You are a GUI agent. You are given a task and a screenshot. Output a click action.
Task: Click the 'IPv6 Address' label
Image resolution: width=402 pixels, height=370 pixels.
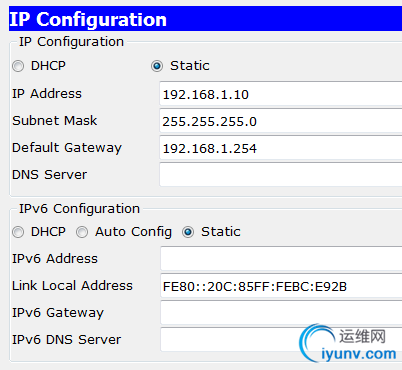[55, 259]
